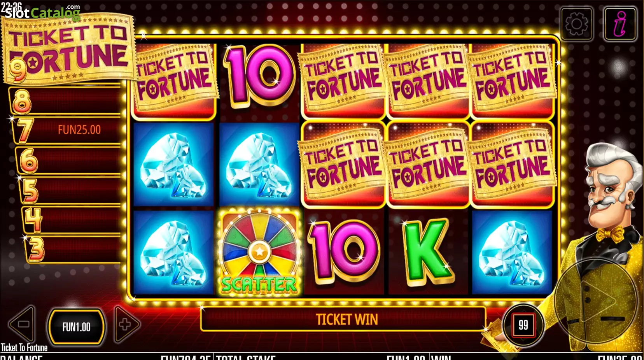This screenshot has height=360, width=644.
Task: Decrease stake with minus arrow
Action: click(x=23, y=324)
